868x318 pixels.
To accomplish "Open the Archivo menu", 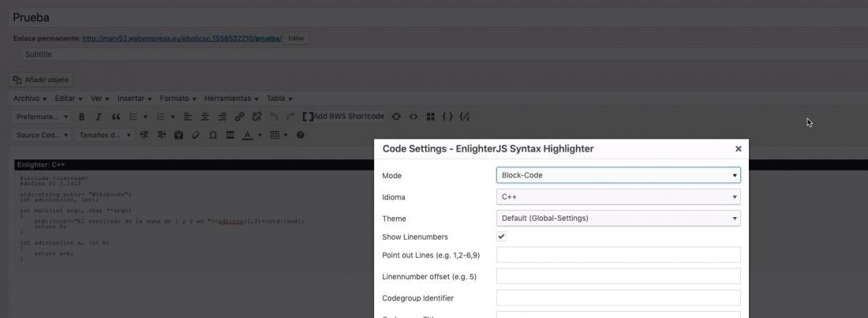I will pos(29,99).
